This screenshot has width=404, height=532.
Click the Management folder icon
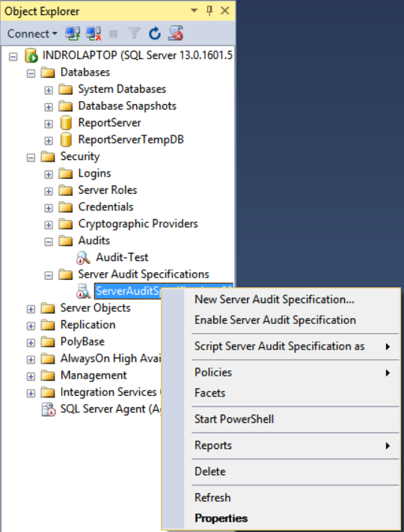(x=48, y=376)
